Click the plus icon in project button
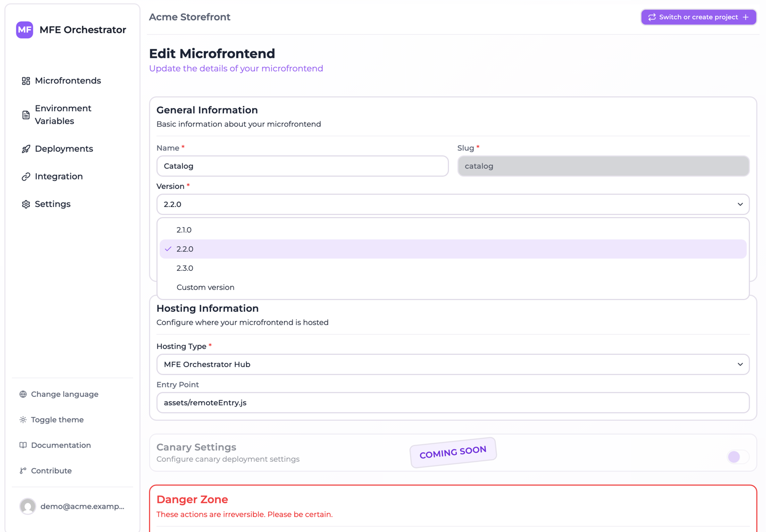The width and height of the screenshot is (766, 532). tap(746, 17)
